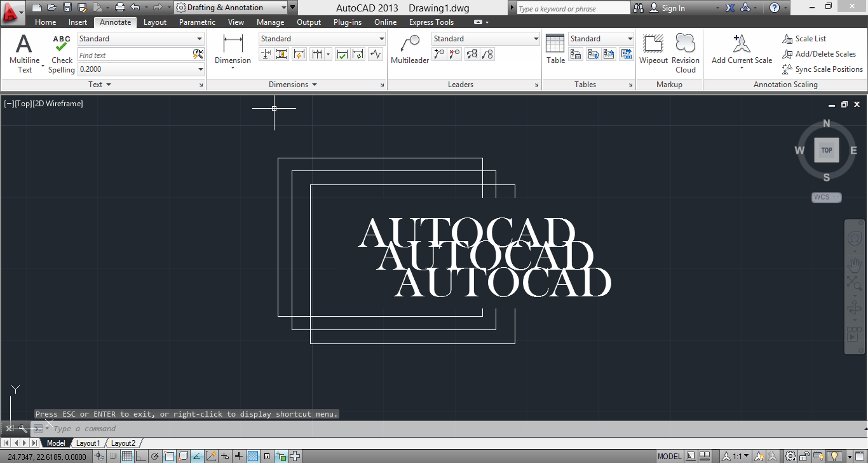The image size is (868, 463).
Task: Click the Undo arrow icon
Action: pos(135,8)
